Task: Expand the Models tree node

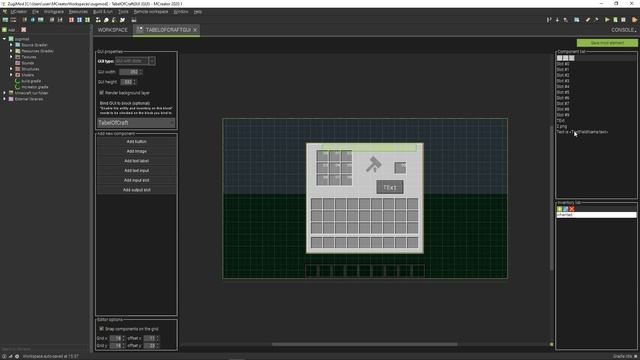Action: pyautogui.click(x=11, y=75)
